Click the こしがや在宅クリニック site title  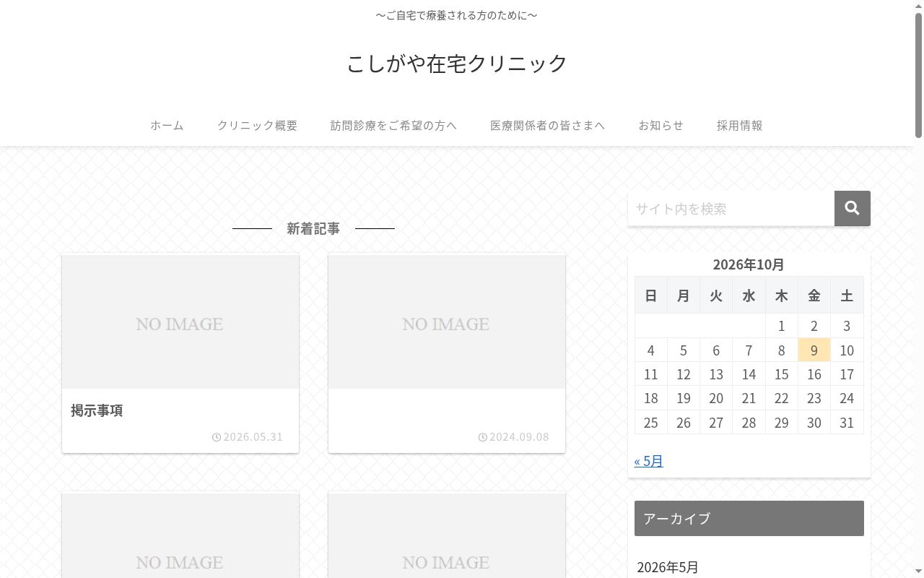click(x=457, y=64)
